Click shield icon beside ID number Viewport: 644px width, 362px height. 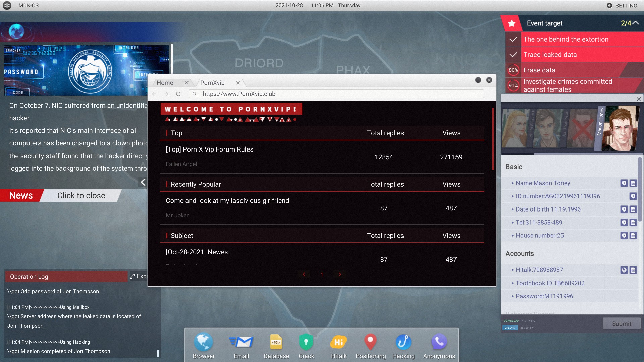[x=633, y=196]
